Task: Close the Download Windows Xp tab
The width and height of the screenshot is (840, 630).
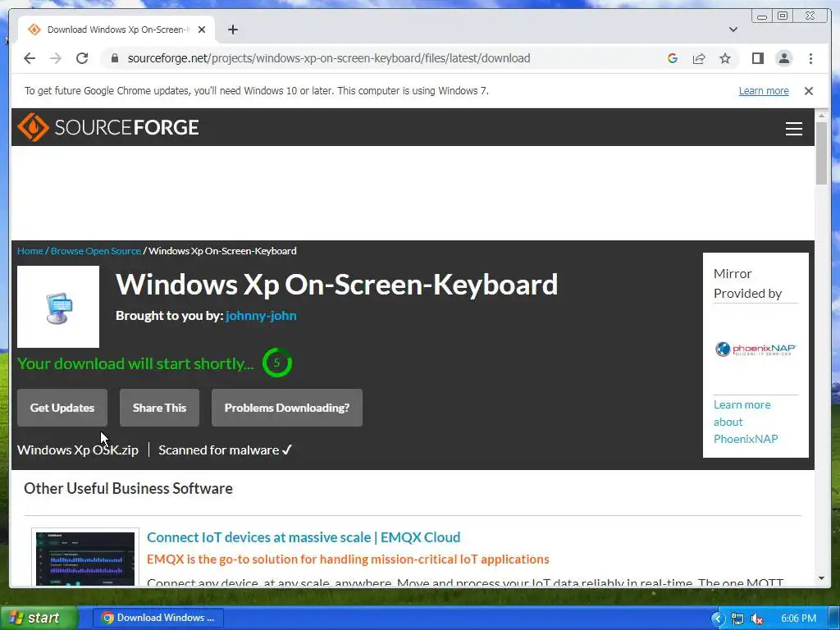Action: tap(202, 30)
